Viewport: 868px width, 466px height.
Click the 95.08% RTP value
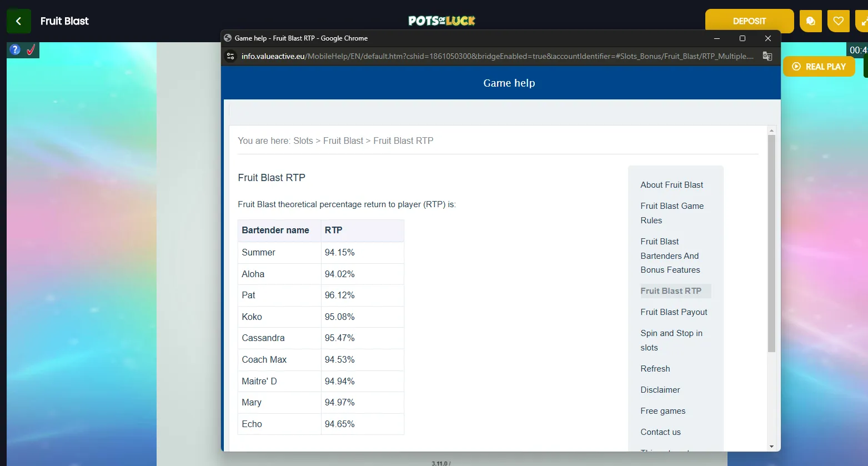340,317
